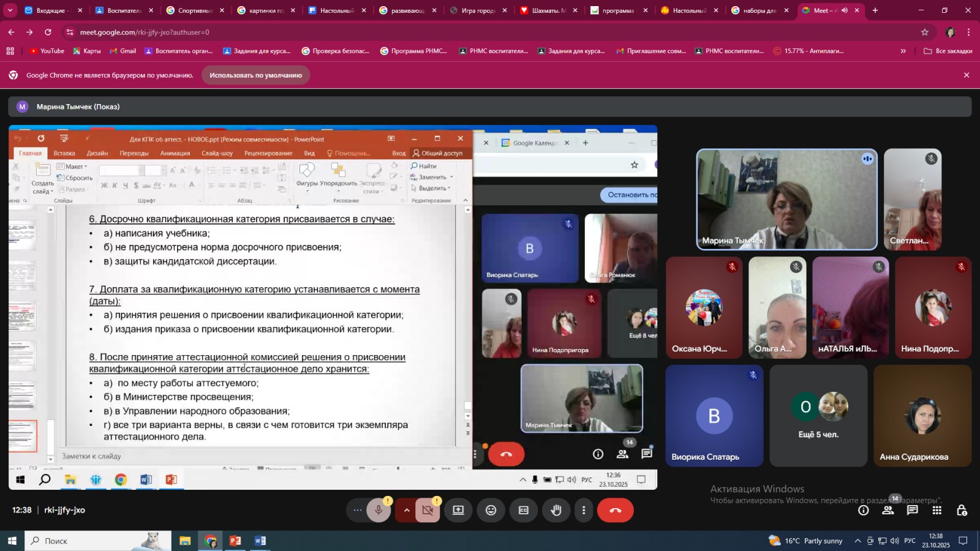
Task: Raise hand in the meeting
Action: [x=556, y=511]
